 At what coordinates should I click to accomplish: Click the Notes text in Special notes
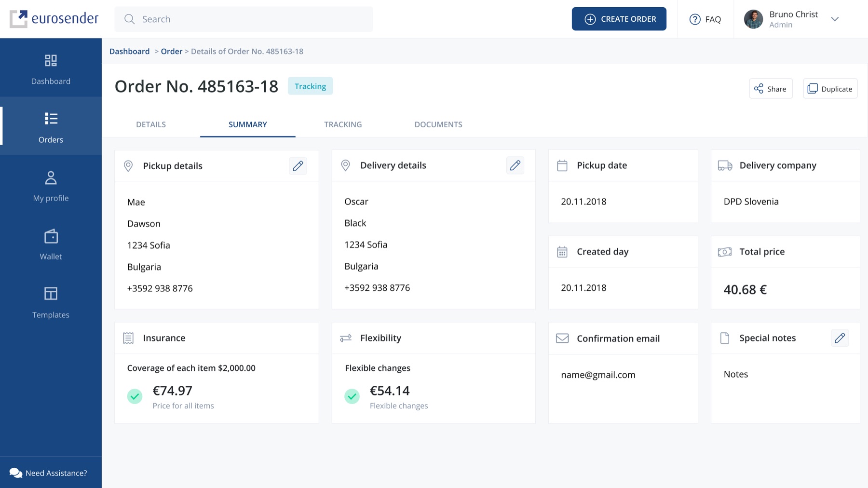click(735, 374)
